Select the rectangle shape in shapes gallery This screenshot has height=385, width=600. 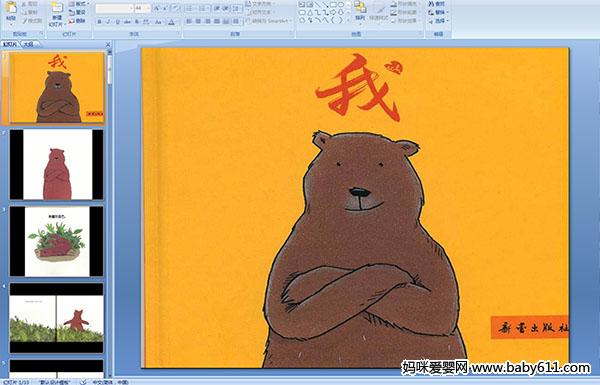pos(333,4)
